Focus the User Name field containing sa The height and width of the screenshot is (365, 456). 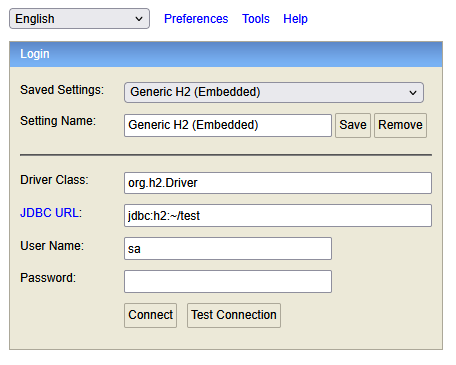(228, 248)
